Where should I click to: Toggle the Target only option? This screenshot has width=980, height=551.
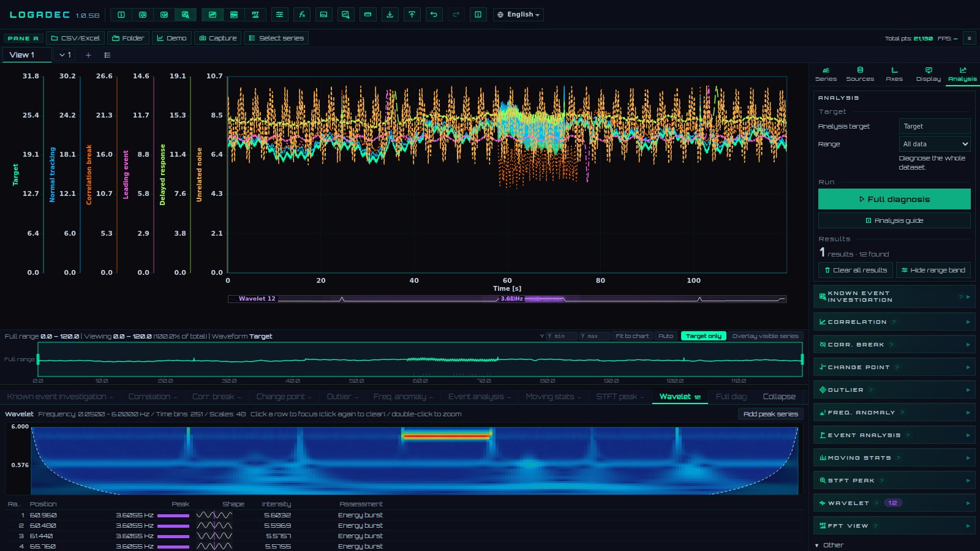703,336
